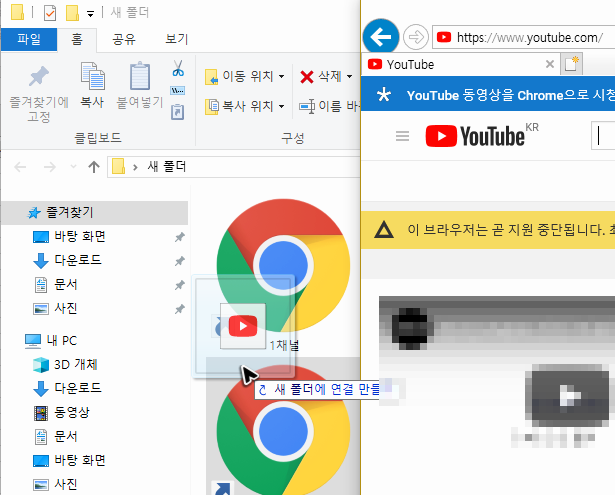Unpin 문서 via pin icon
The image size is (615, 495).
180,285
